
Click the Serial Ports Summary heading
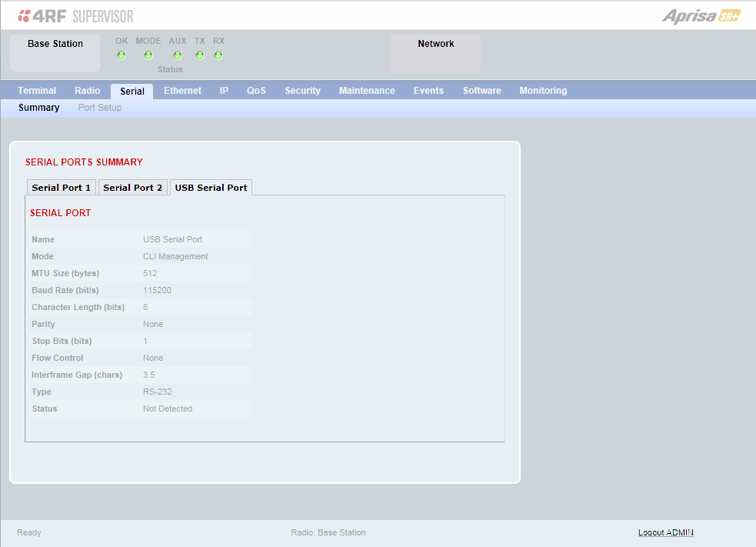tap(85, 162)
